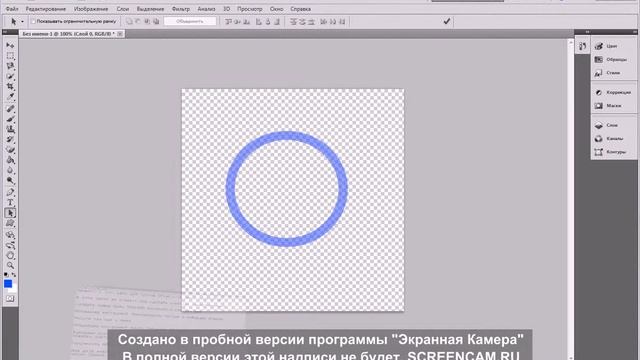Commit with the checkmark button
This screenshot has height=360, width=640.
(x=447, y=21)
